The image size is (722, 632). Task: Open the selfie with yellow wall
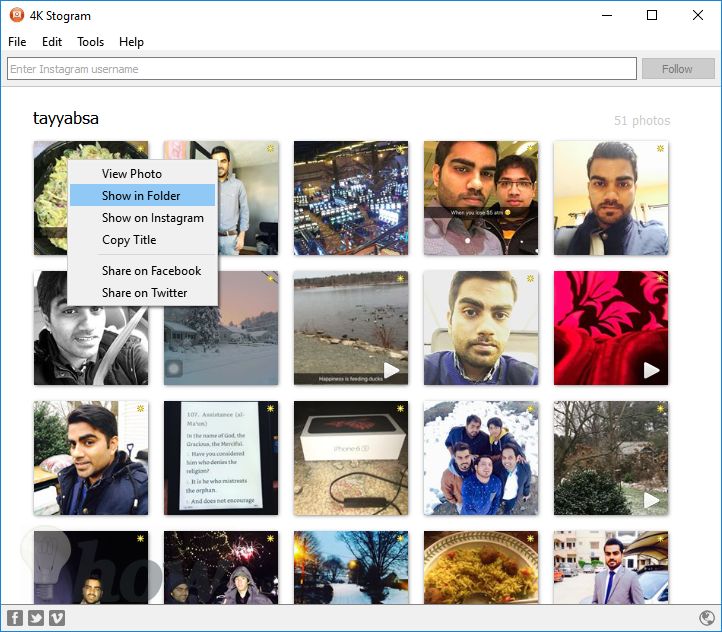point(611,198)
